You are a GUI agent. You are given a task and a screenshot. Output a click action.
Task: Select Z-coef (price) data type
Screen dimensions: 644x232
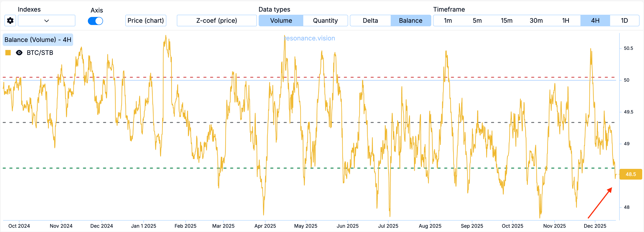(x=217, y=21)
